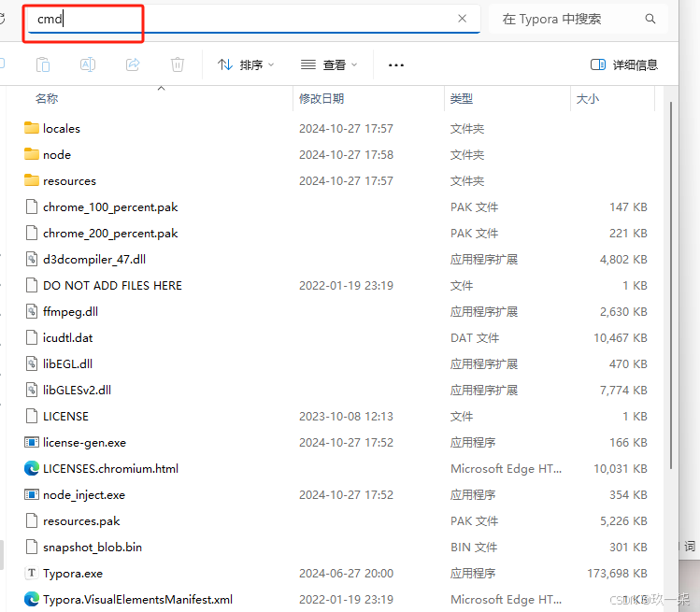Click the chrome_100_percent.pak file icon
The image size is (700, 612).
click(x=31, y=206)
